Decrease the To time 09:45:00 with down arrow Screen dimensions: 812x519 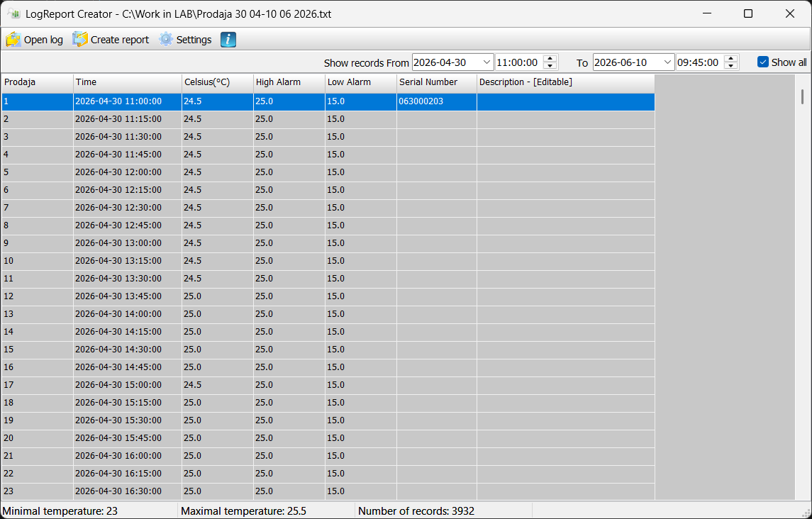pos(731,66)
